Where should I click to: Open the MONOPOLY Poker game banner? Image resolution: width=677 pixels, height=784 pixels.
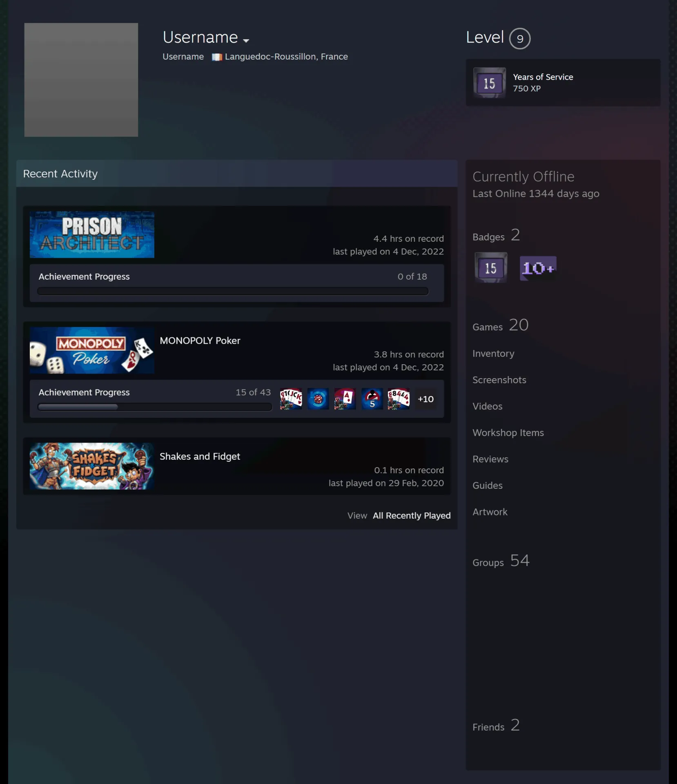coord(92,350)
